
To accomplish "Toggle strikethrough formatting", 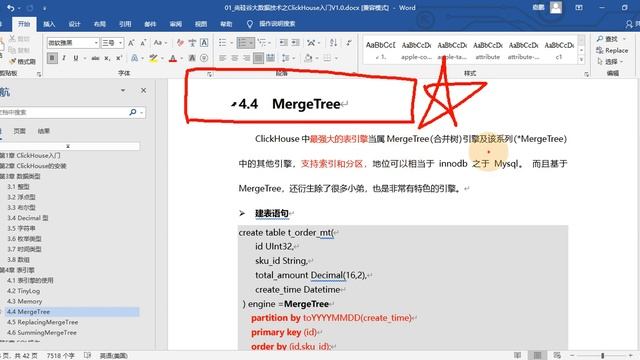I will click(x=96, y=58).
